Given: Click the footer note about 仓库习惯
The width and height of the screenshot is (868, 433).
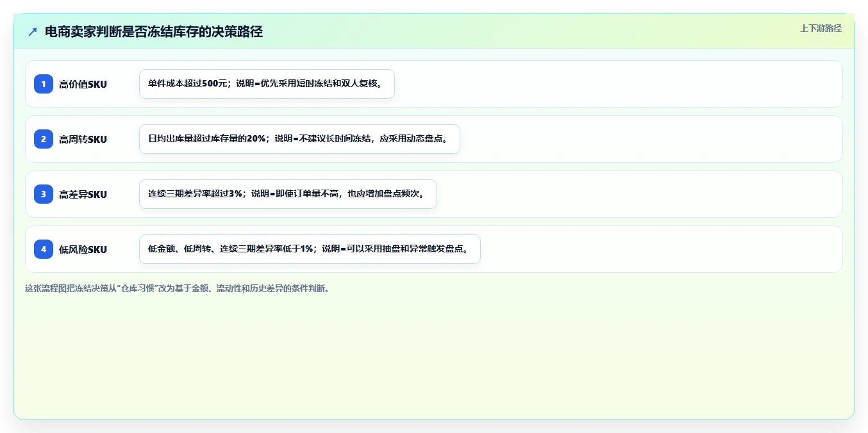Looking at the screenshot, I should [178, 288].
